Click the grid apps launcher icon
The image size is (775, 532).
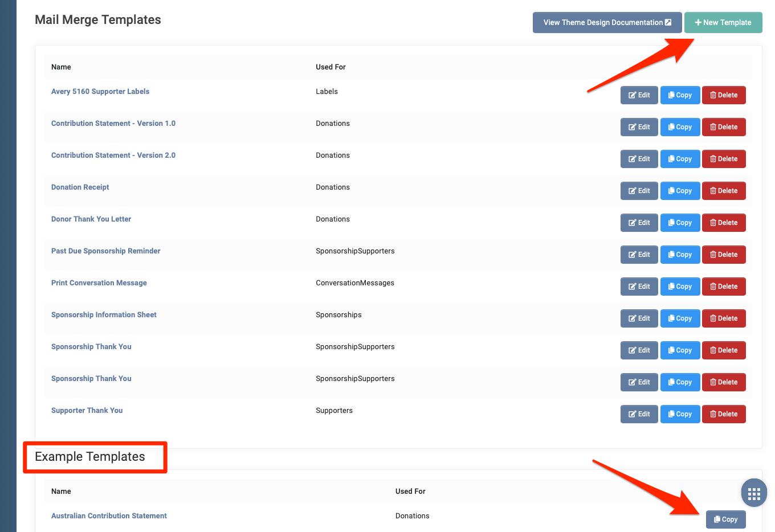point(753,493)
